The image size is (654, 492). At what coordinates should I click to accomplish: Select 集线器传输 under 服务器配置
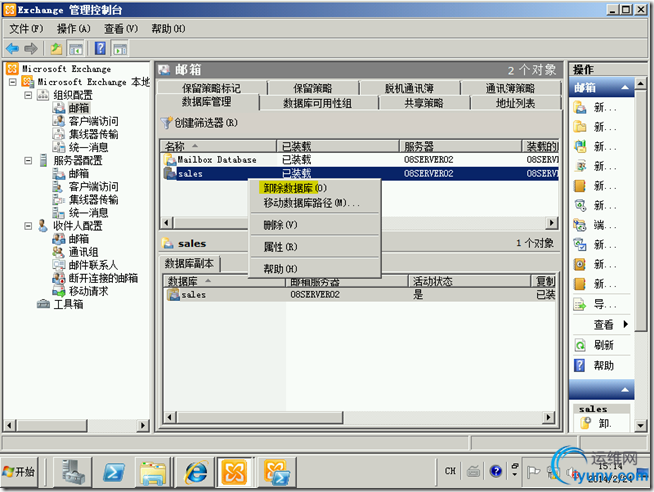pyautogui.click(x=93, y=199)
